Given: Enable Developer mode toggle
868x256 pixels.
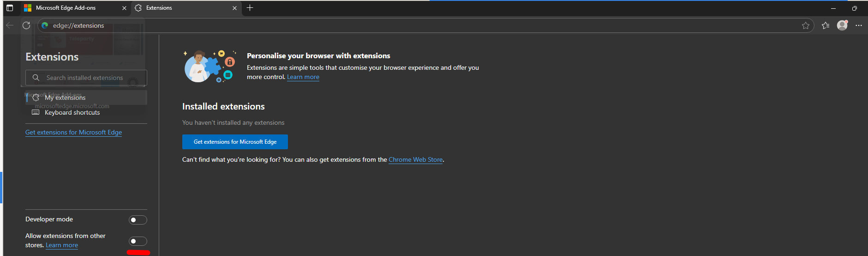Looking at the screenshot, I should tap(138, 220).
